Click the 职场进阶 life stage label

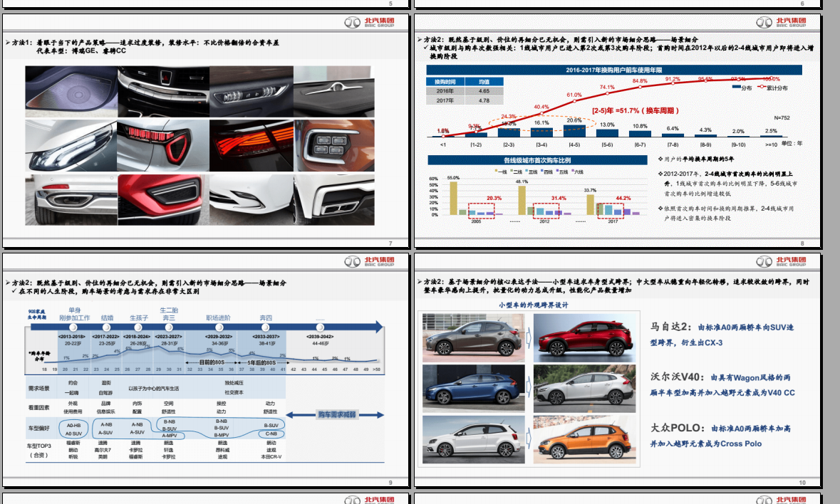tap(219, 317)
